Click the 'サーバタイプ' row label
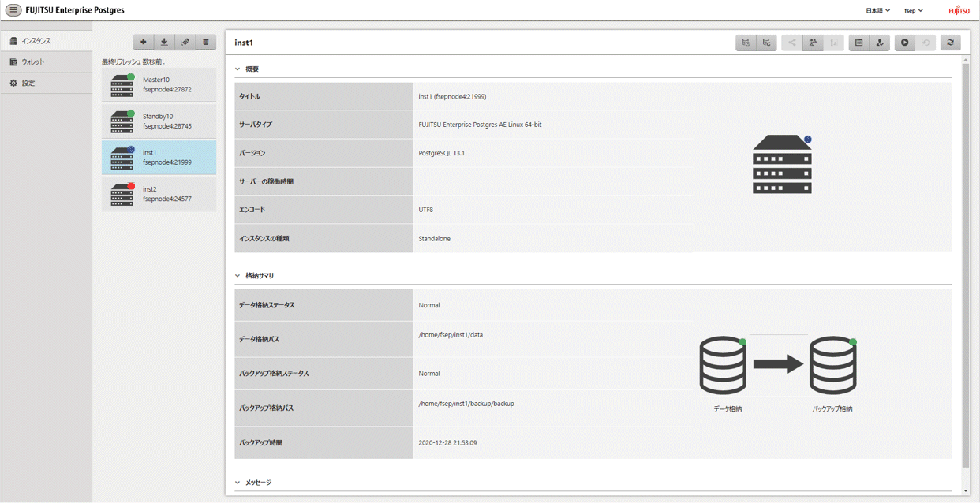The width and height of the screenshot is (980, 503). point(255,125)
